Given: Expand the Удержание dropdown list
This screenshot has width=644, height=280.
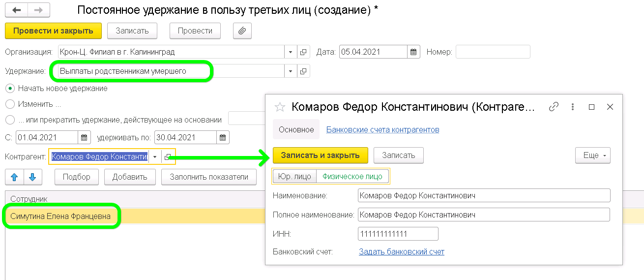Looking at the screenshot, I should pos(290,71).
